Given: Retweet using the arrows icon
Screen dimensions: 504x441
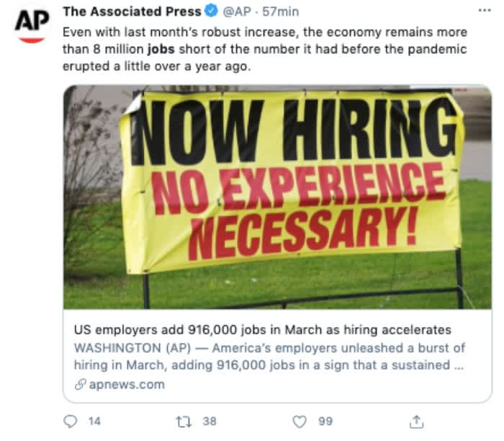Looking at the screenshot, I should coord(182,422).
